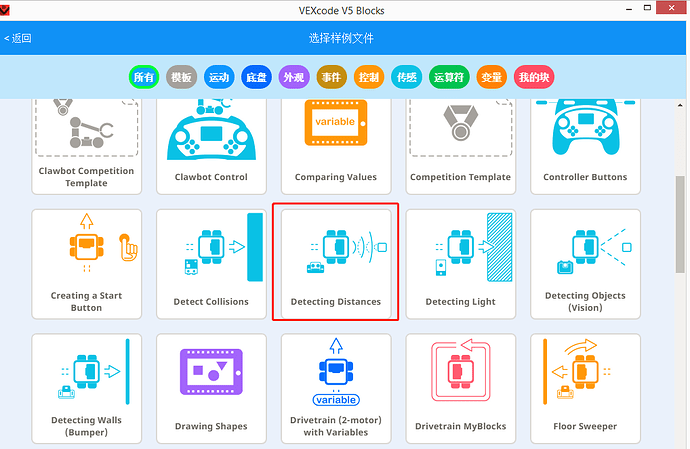Maximize the VEXcode V5 Blocks window
The width and height of the screenshot is (690, 449).
(647, 8)
